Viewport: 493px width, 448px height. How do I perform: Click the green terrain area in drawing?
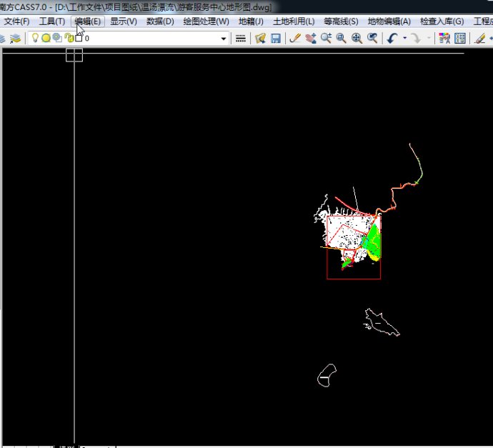coord(372,241)
